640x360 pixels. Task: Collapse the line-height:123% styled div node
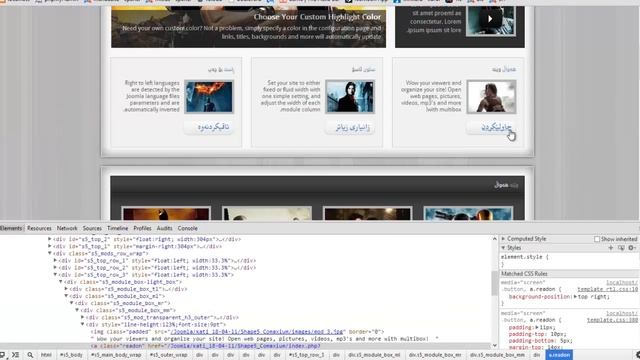pyautogui.click(x=82, y=324)
